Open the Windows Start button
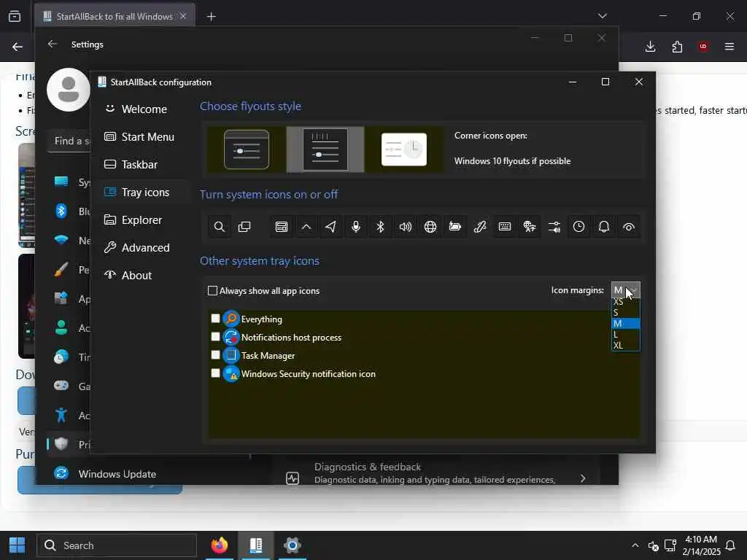This screenshot has width=747, height=560. tap(18, 545)
